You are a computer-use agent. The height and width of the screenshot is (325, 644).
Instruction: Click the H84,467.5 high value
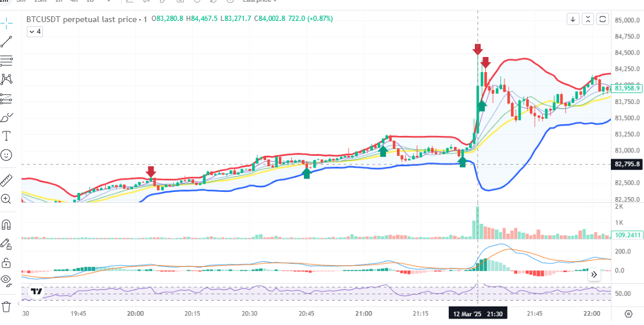202,19
